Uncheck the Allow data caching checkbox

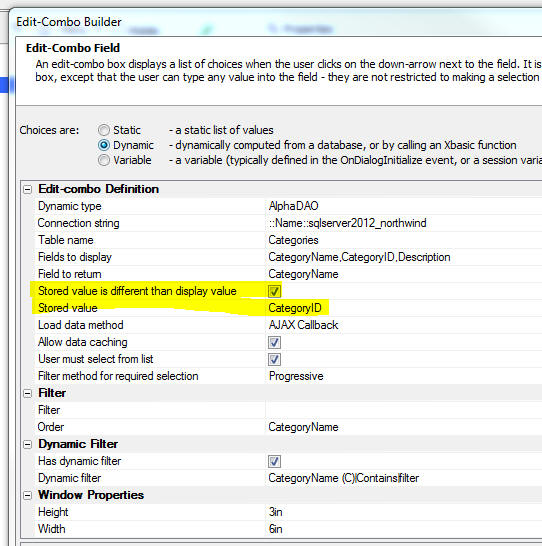[x=274, y=342]
